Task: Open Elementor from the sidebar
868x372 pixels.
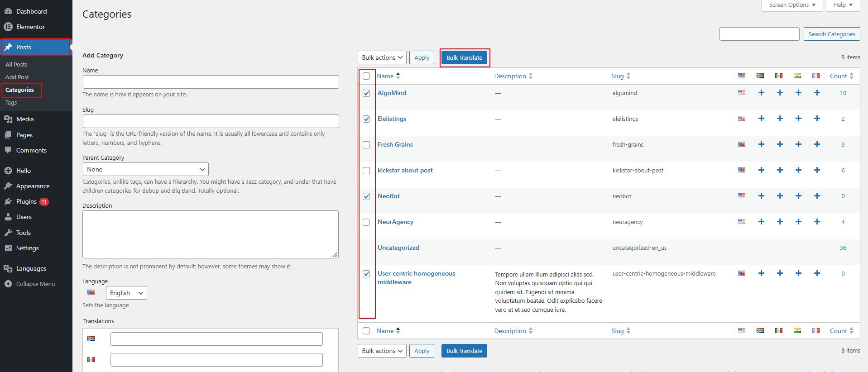Action: [30, 27]
